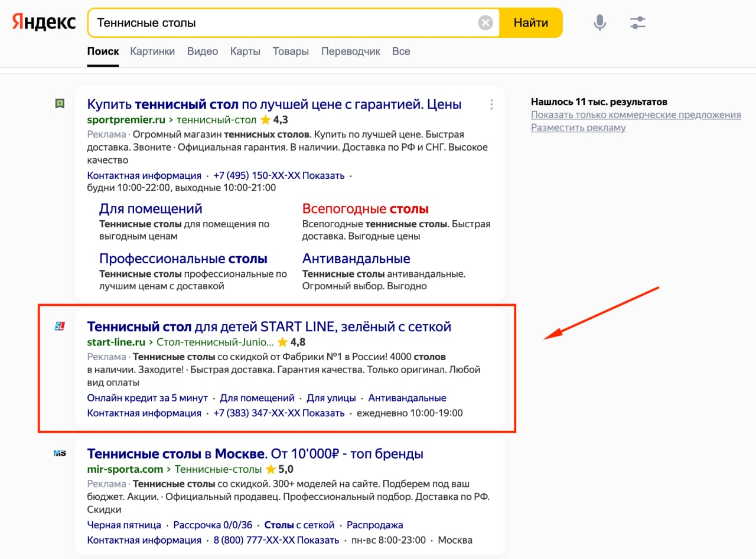Viewport: 756px width, 559px height.
Task: Open the Все tab
Action: tap(401, 51)
